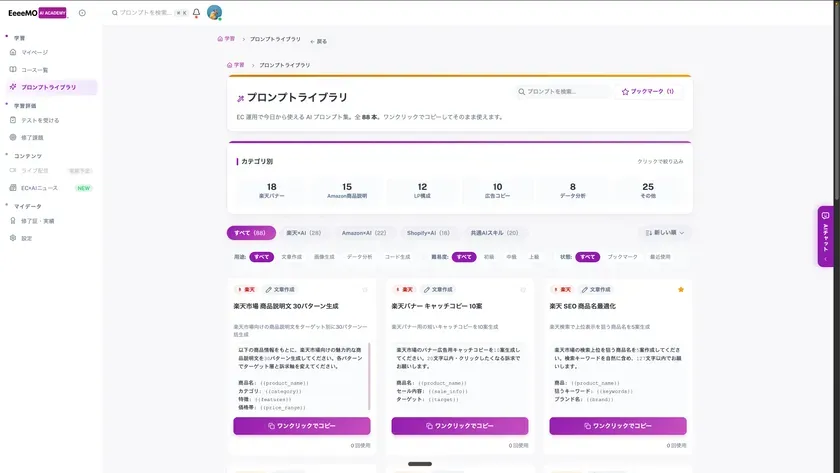Open the user avatar menu
Screen dimensions: 840x473
214,13
